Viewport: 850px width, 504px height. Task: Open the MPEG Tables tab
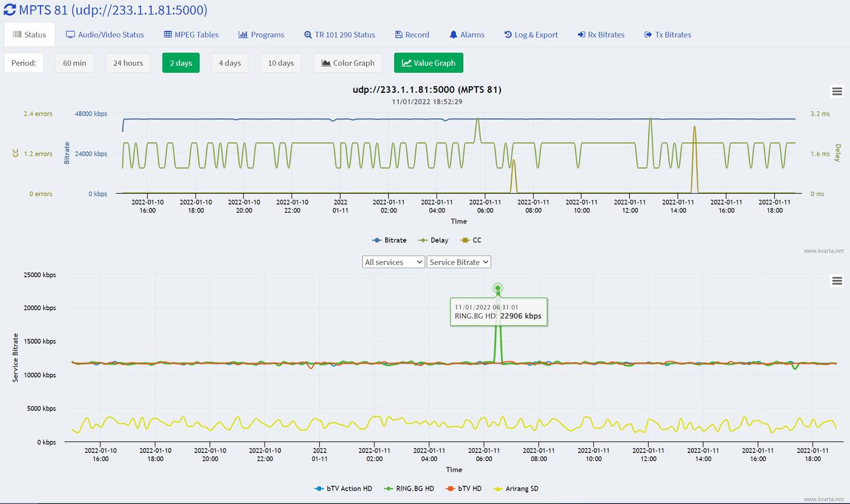[x=191, y=35]
